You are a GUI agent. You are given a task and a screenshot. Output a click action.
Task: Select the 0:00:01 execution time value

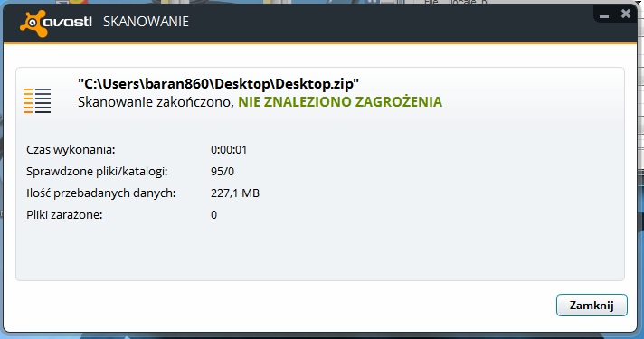229,150
